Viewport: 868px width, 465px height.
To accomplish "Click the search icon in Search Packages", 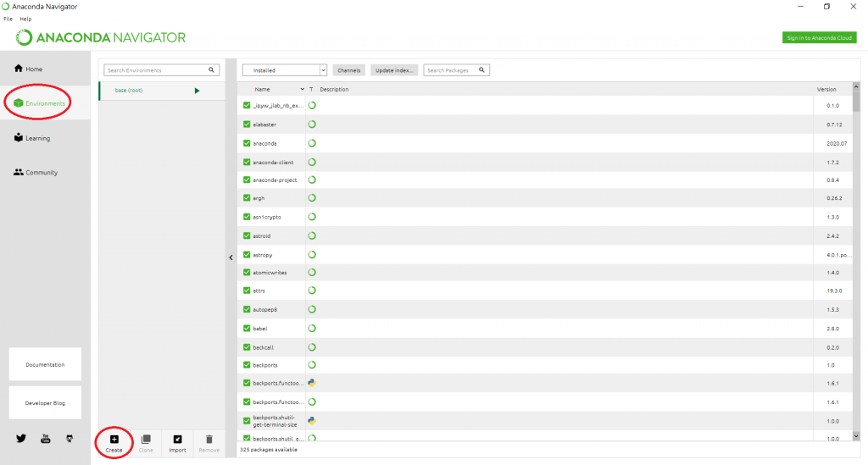I will 481,70.
